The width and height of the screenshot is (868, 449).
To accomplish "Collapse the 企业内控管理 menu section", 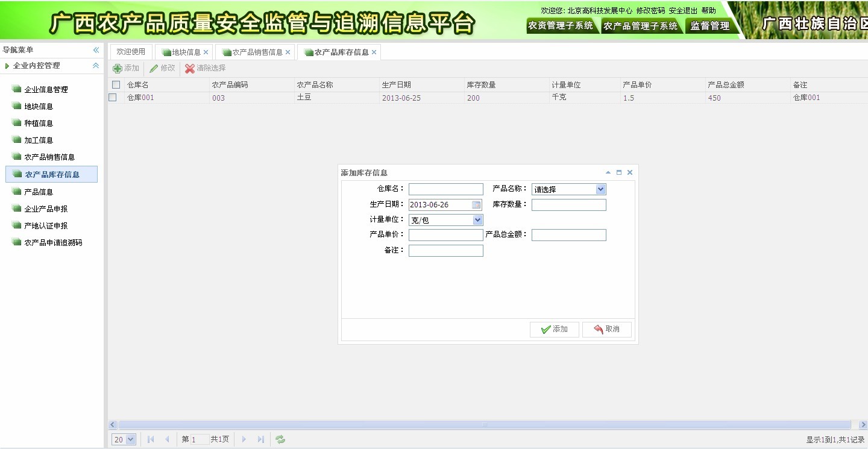I will [x=96, y=66].
